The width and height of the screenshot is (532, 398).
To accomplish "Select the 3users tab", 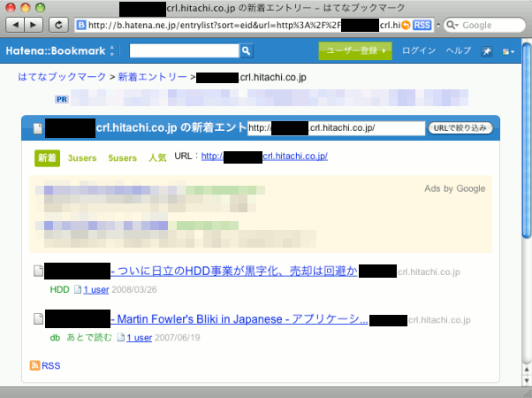I will 82,158.
